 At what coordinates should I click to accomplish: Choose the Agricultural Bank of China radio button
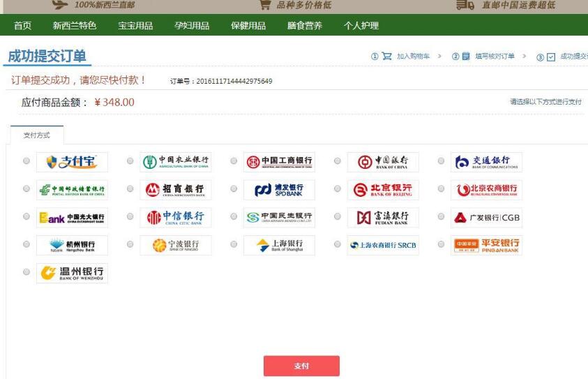[130, 161]
